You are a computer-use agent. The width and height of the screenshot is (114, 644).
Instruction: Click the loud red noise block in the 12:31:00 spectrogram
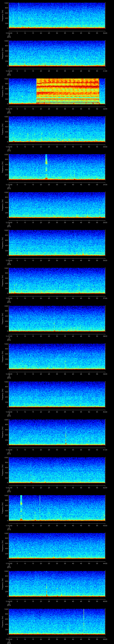tap(68, 91)
